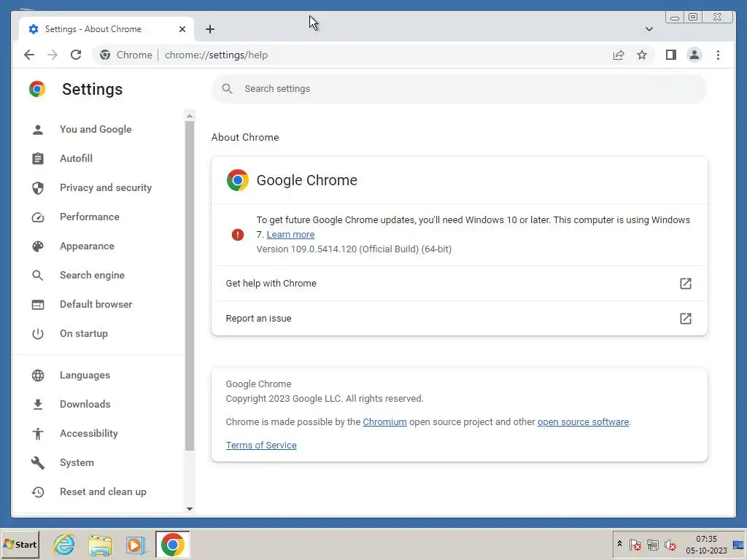Open Windows Explorer folder in taskbar
747x560 pixels.
(99, 544)
